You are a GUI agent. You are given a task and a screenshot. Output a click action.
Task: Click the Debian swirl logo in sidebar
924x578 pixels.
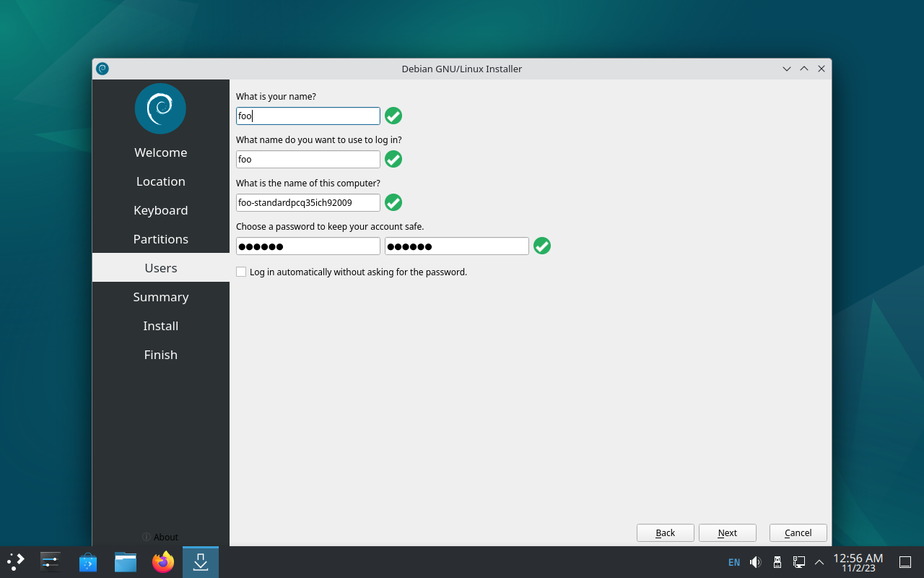pos(160,108)
